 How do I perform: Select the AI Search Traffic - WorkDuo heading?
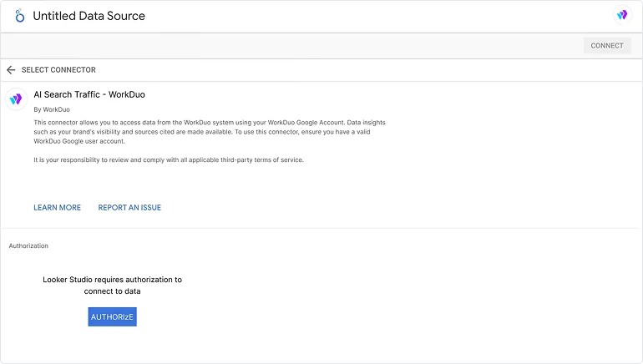(89, 94)
